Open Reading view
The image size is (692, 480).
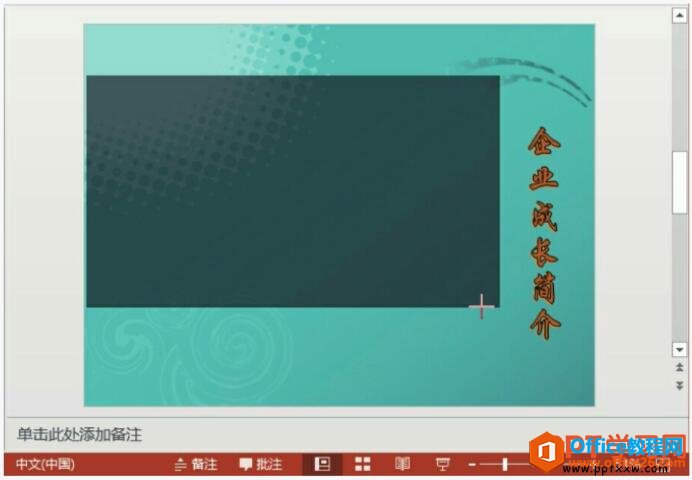pos(402,464)
